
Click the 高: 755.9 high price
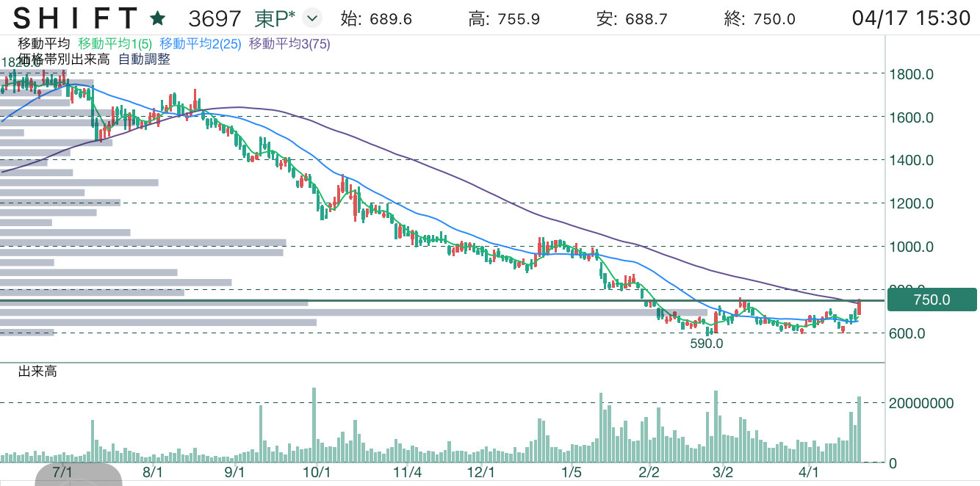pyautogui.click(x=504, y=19)
